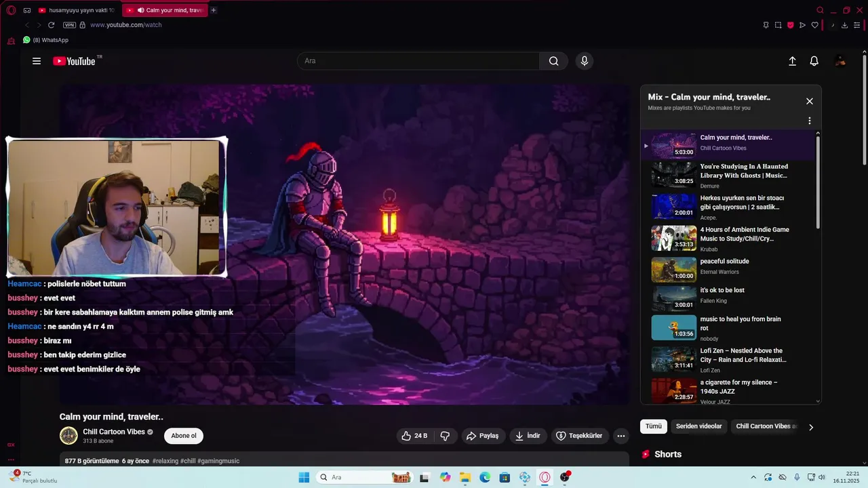This screenshot has width=868, height=488.
Task: Toggle the Opera VPN badge
Action: coord(69,25)
